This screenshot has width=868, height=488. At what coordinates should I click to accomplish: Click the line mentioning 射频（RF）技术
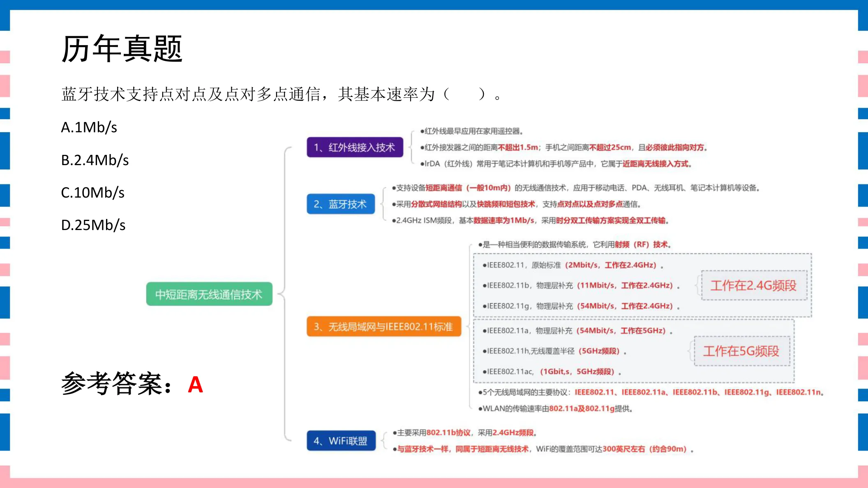pyautogui.click(x=575, y=244)
